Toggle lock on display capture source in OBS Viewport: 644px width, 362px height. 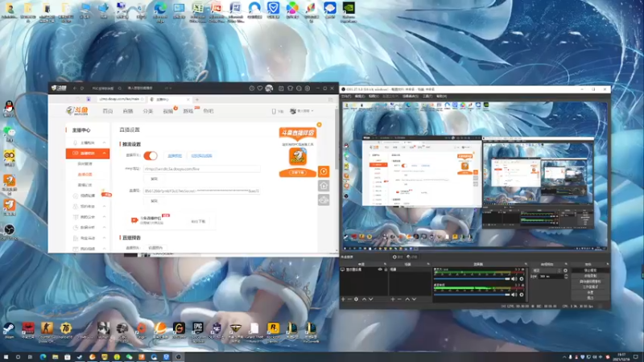point(386,269)
